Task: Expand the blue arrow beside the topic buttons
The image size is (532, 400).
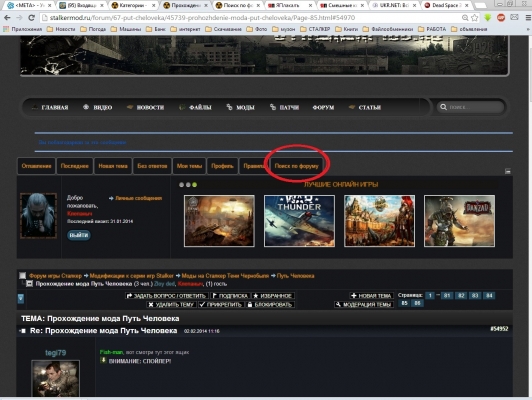Action: (21, 299)
